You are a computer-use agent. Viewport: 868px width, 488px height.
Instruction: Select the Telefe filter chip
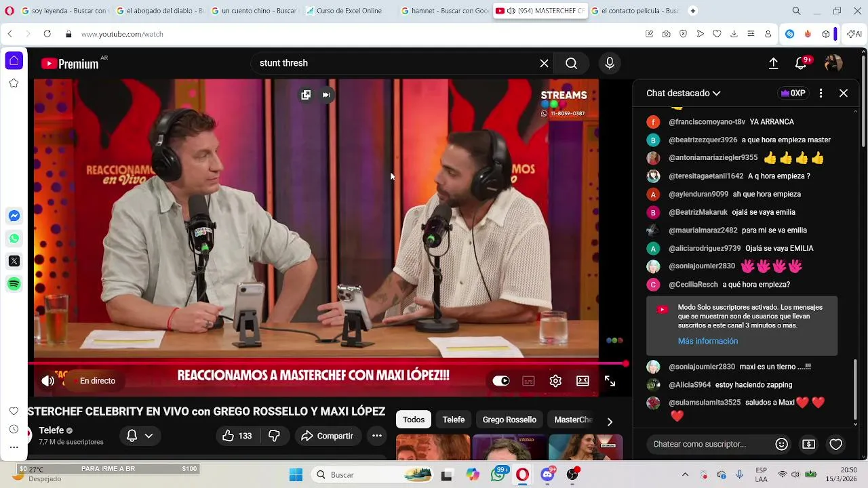point(454,420)
